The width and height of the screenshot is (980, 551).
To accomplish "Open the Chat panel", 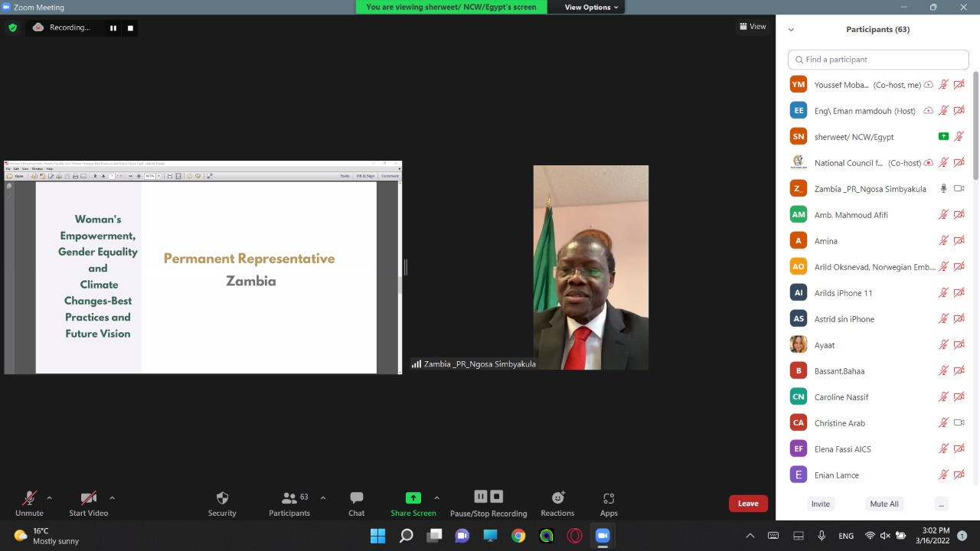I will click(356, 503).
